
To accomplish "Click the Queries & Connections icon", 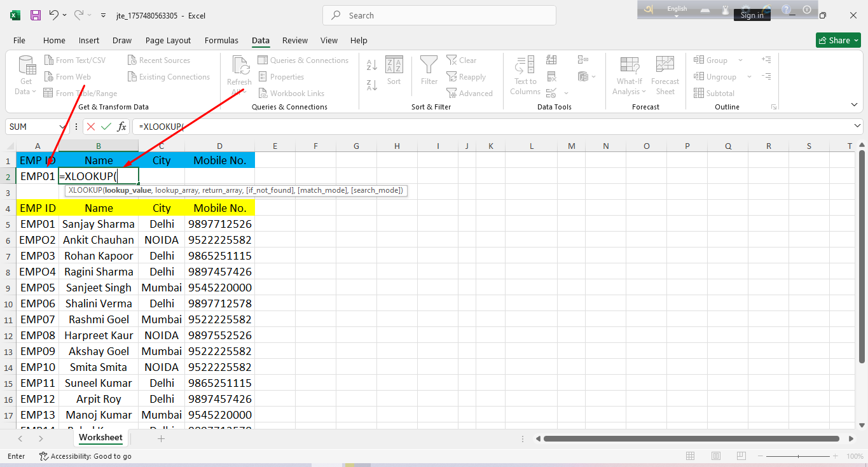I will tap(304, 60).
